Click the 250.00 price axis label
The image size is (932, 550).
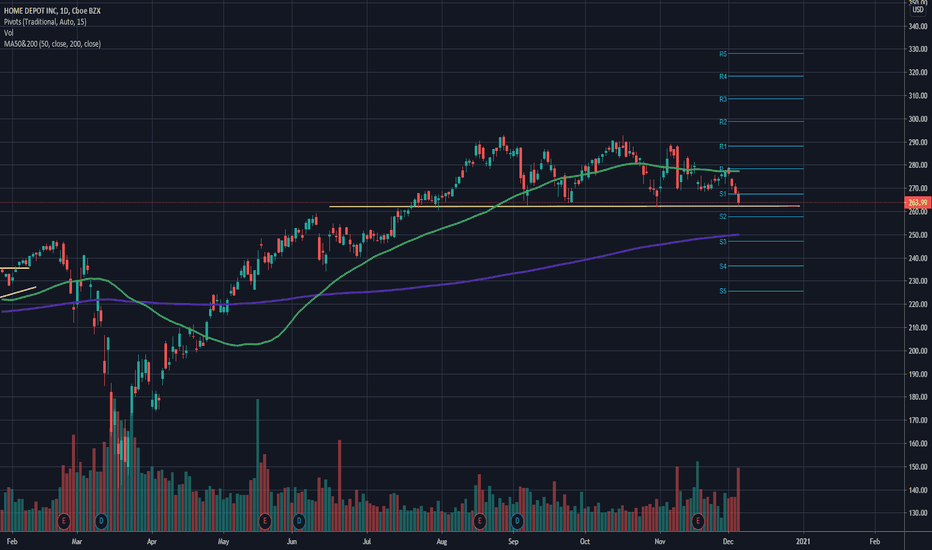(918, 235)
